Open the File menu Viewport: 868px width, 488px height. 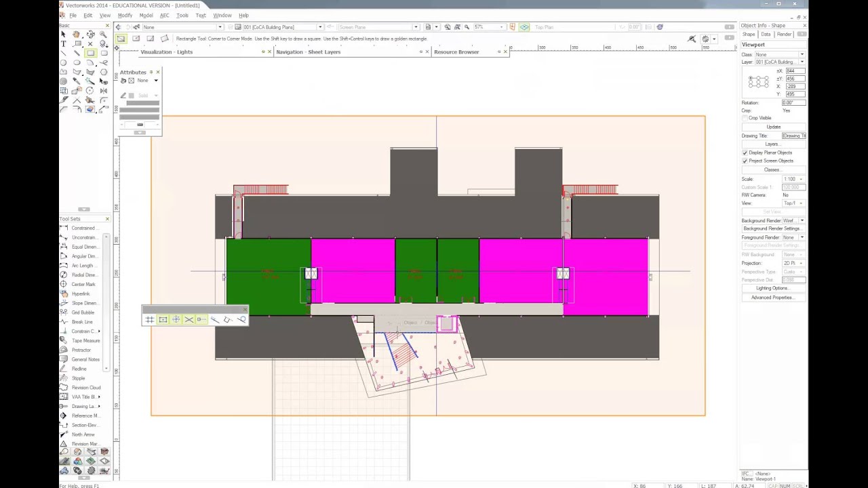tap(73, 16)
